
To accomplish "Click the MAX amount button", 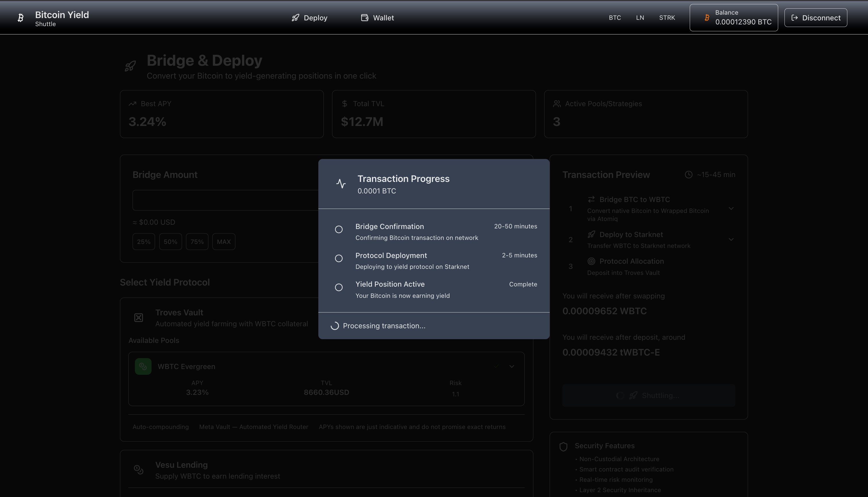I will click(x=224, y=242).
